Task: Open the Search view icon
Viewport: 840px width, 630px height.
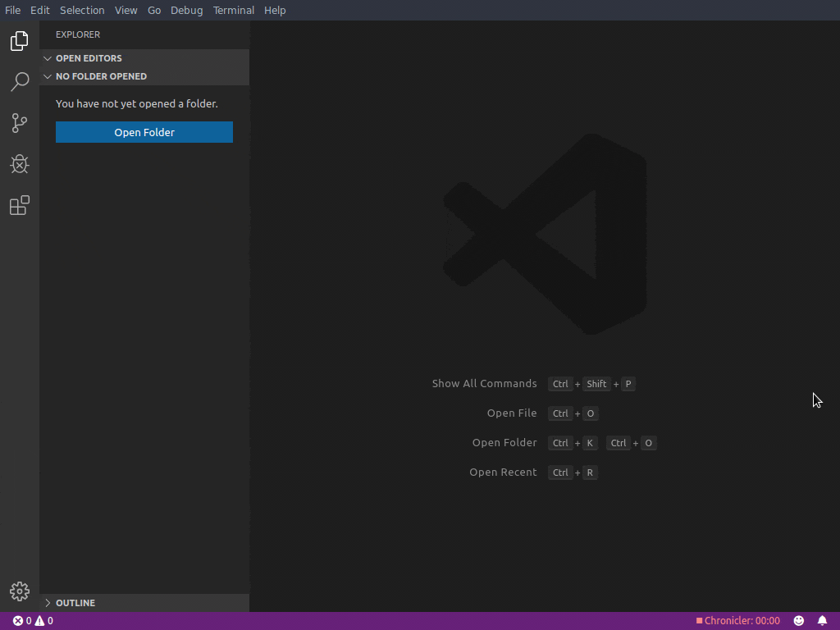Action: [20, 82]
